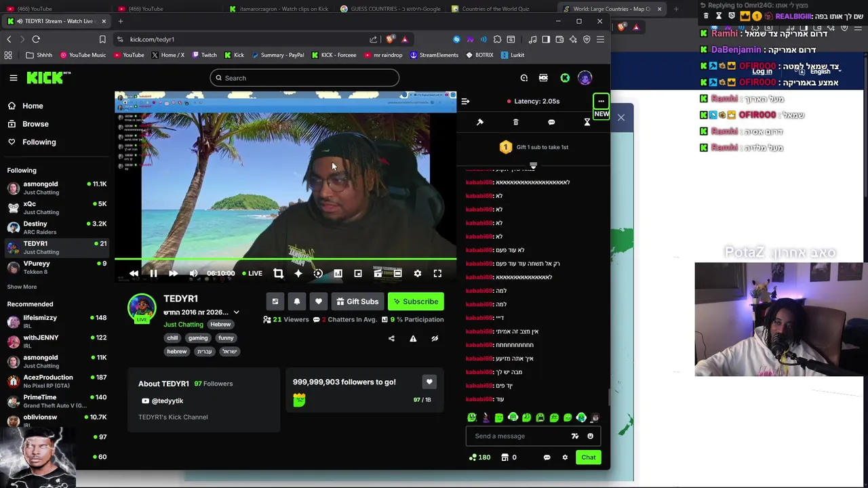Click the Kick search field
This screenshot has height=488, width=868.
point(304,78)
